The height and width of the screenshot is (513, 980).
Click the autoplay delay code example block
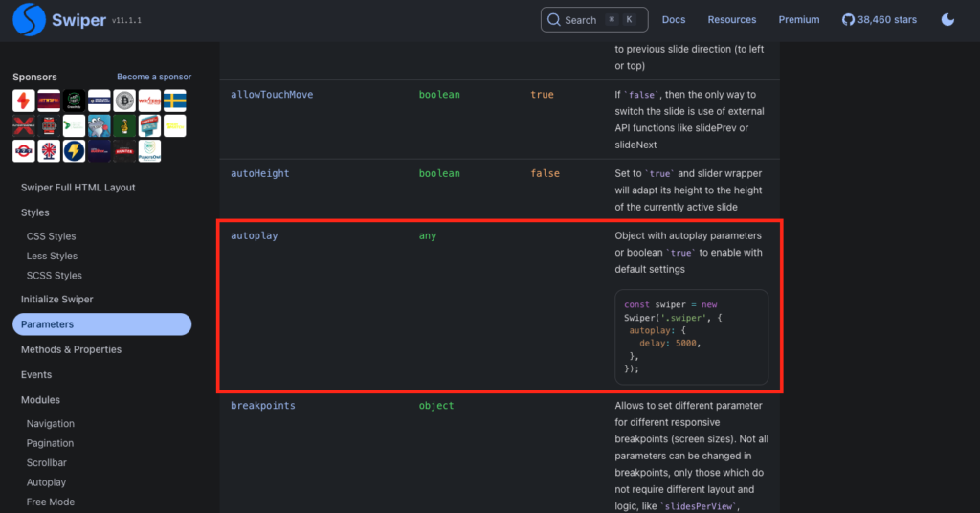(691, 337)
